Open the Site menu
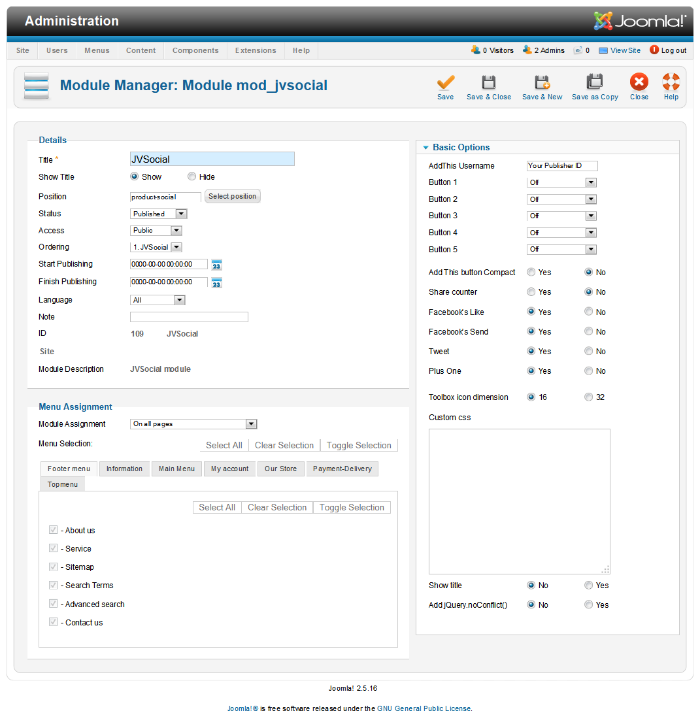Screen dimensions: 700x728 22,50
